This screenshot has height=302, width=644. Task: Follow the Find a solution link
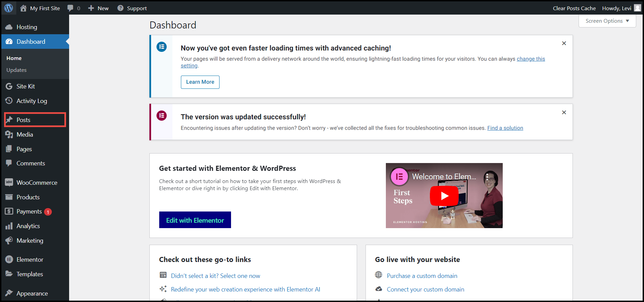coord(505,128)
